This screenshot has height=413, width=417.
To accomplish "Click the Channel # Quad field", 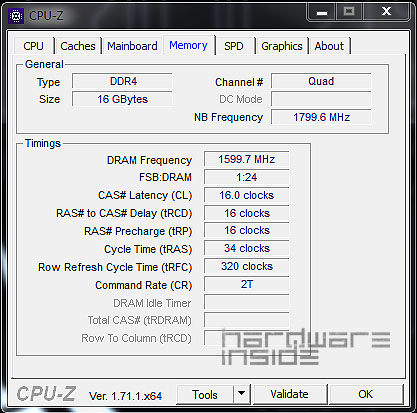I will (321, 81).
